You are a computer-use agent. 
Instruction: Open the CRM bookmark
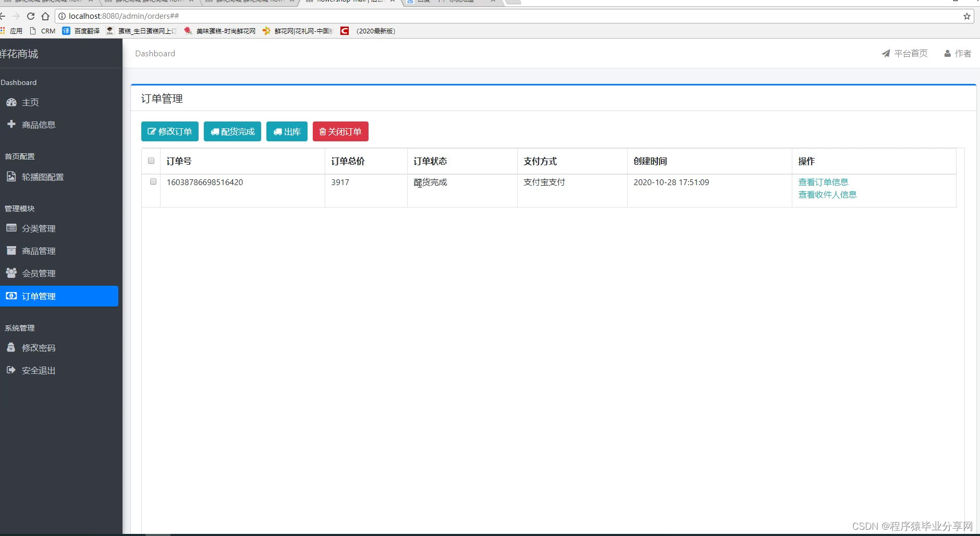coord(43,31)
